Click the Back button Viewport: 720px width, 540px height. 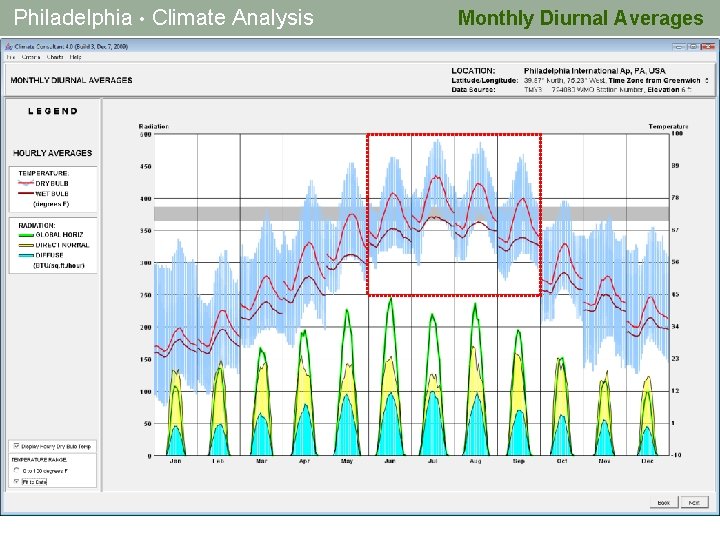(664, 503)
